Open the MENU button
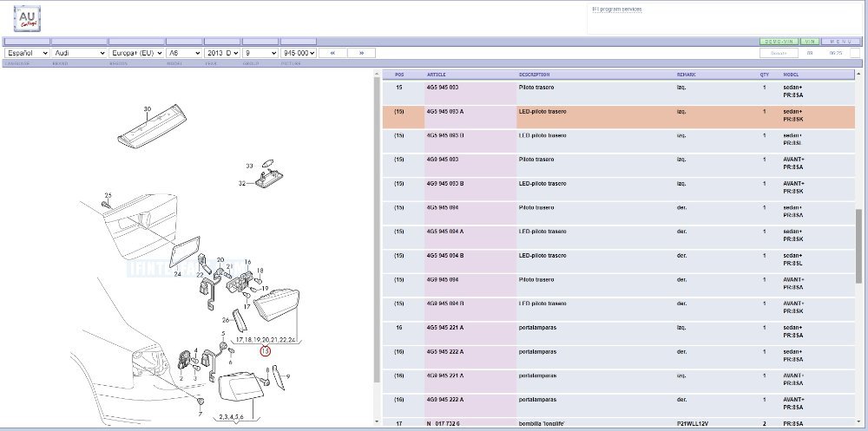Image resolution: width=868 pixels, height=431 pixels. tap(841, 42)
